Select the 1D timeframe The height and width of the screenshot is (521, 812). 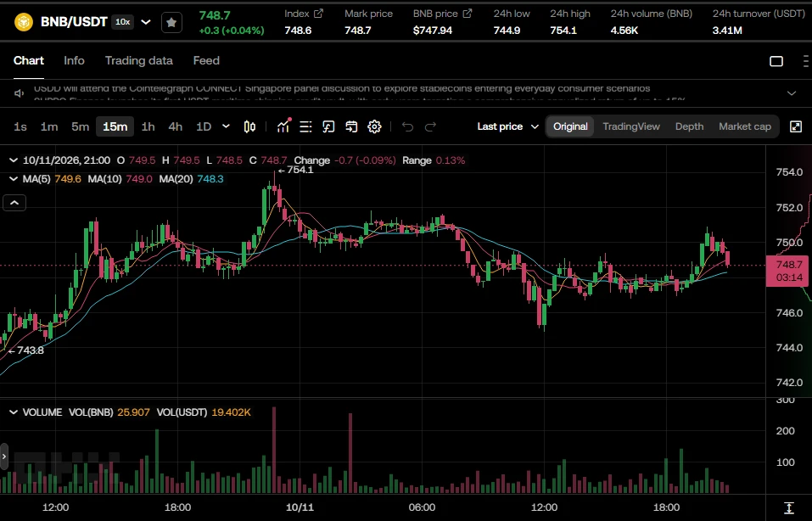pos(204,126)
